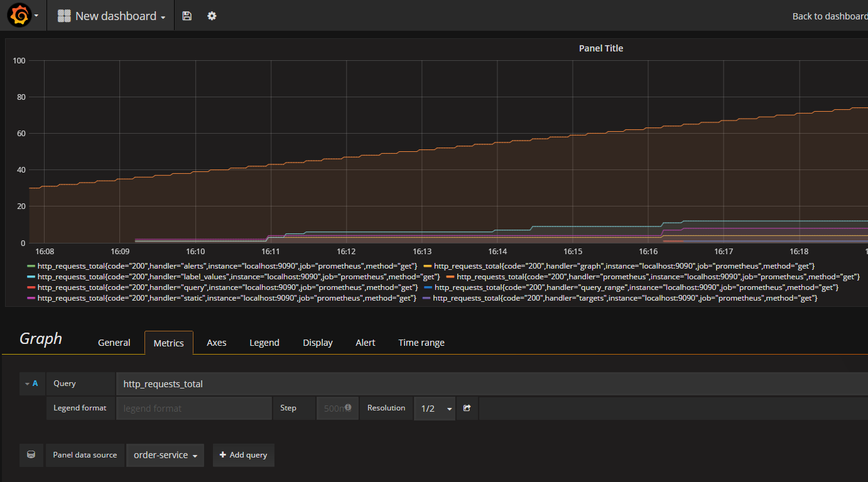Open dashboard settings gear icon
This screenshot has height=482, width=868.
click(212, 16)
